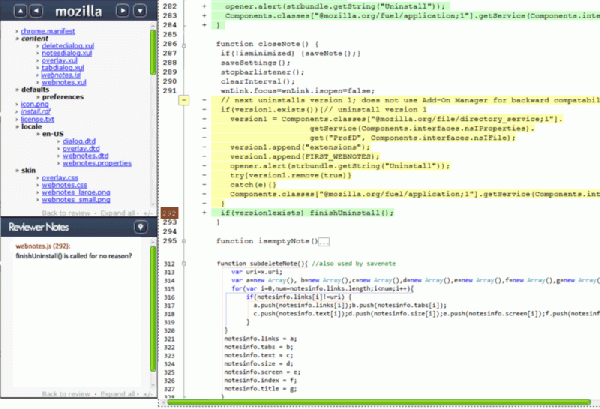Click 'Back to review' below the file tree
This screenshot has width=600, height=409.
tap(66, 213)
